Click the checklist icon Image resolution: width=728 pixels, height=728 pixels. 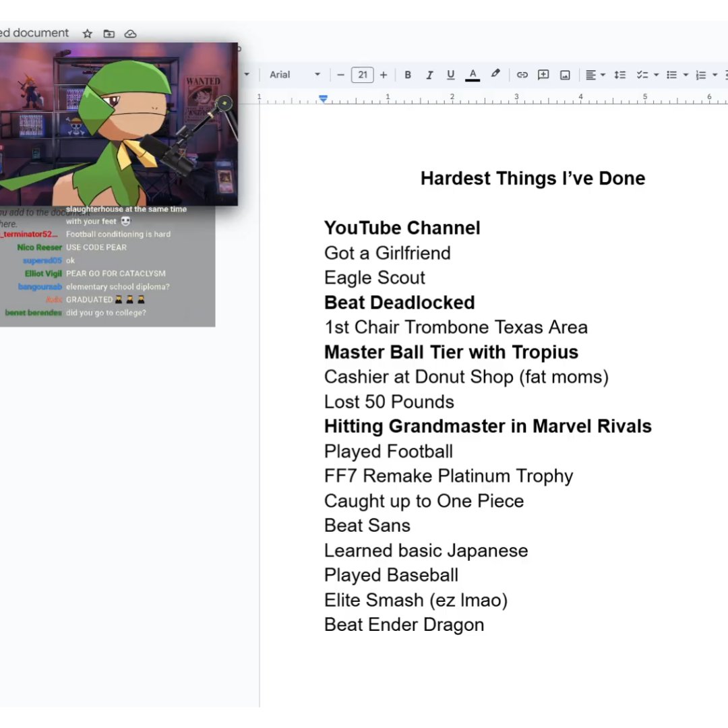[x=642, y=75]
